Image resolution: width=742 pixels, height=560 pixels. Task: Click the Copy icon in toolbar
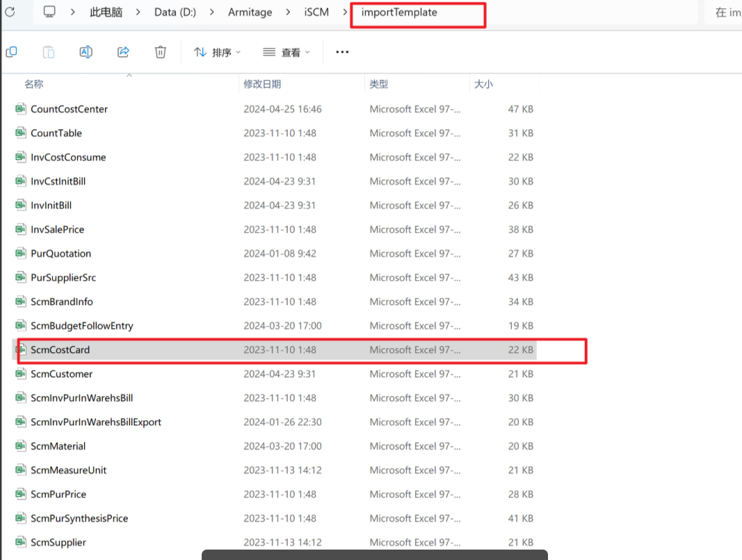pyautogui.click(x=11, y=52)
